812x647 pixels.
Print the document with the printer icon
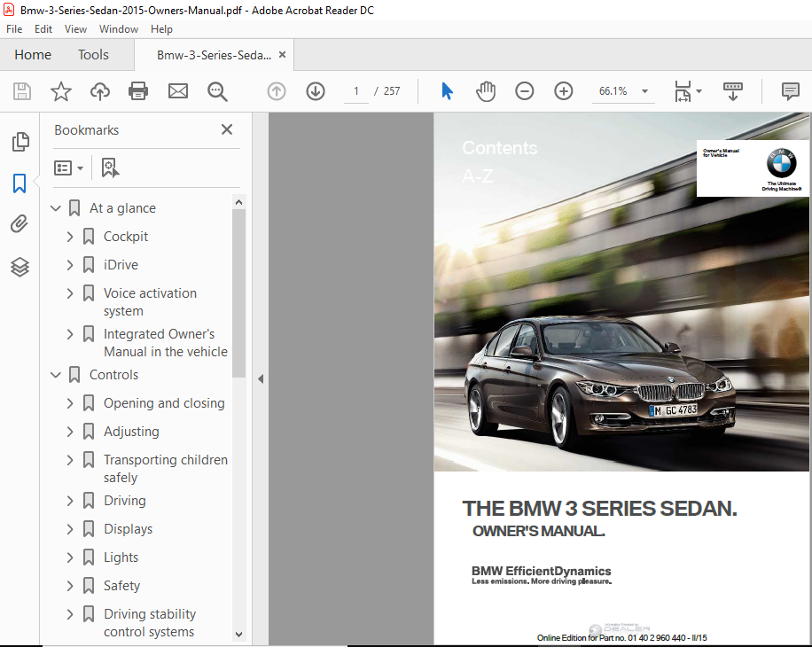click(138, 91)
